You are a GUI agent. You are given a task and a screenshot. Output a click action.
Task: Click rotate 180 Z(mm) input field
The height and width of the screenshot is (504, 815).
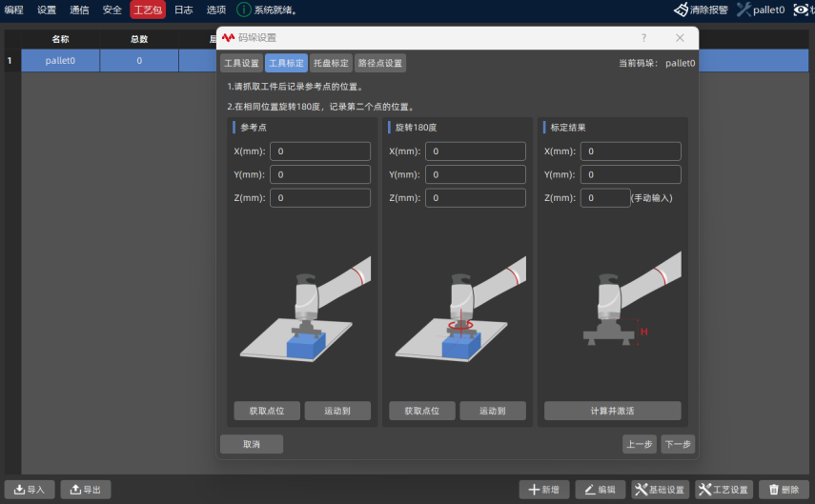click(x=476, y=198)
